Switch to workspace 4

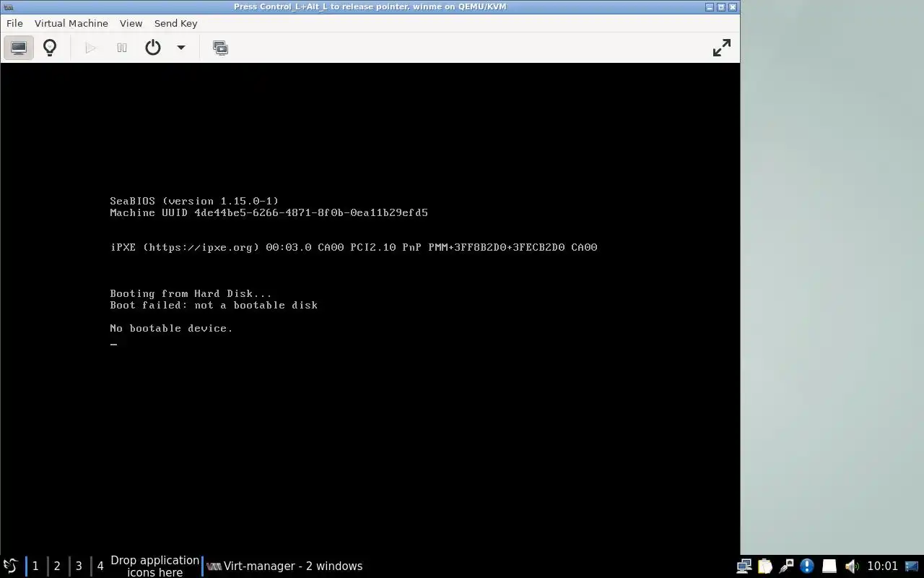click(100, 566)
